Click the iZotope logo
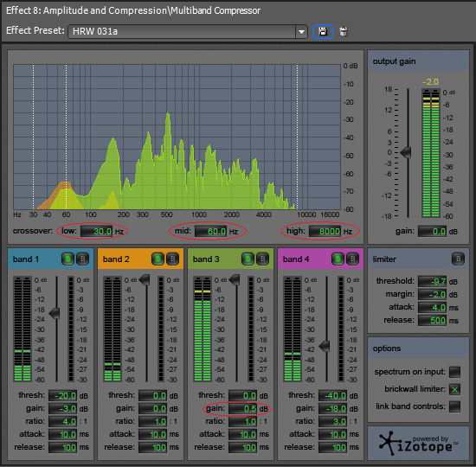Viewport: 476px width, 467px height. tap(418, 444)
